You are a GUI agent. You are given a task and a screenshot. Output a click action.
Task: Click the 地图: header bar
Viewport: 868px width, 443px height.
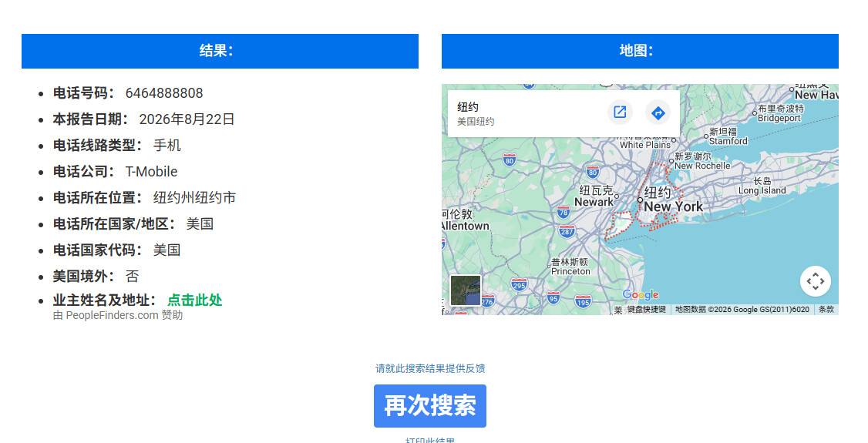tap(640, 52)
